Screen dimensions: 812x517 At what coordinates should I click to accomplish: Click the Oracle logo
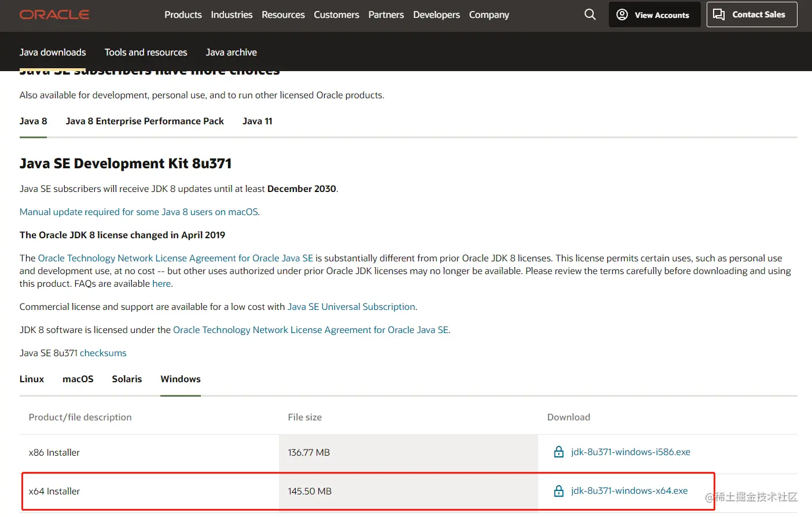(54, 14)
